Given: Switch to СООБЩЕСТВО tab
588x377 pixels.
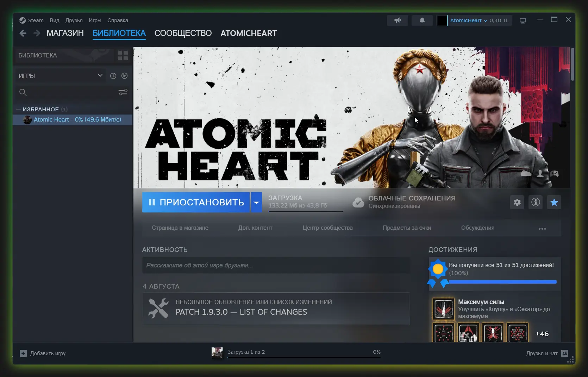Looking at the screenshot, I should (x=183, y=33).
